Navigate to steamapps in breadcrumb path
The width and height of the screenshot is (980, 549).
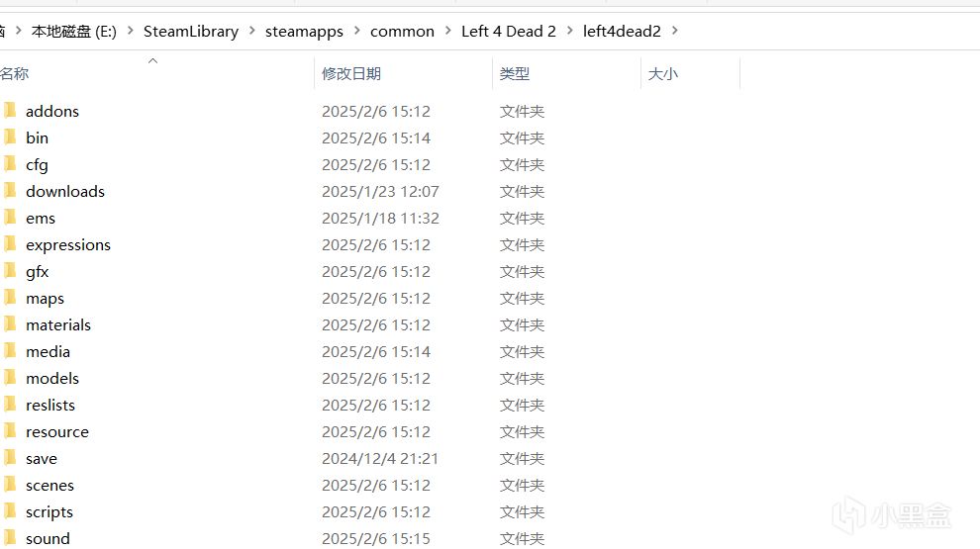[304, 32]
